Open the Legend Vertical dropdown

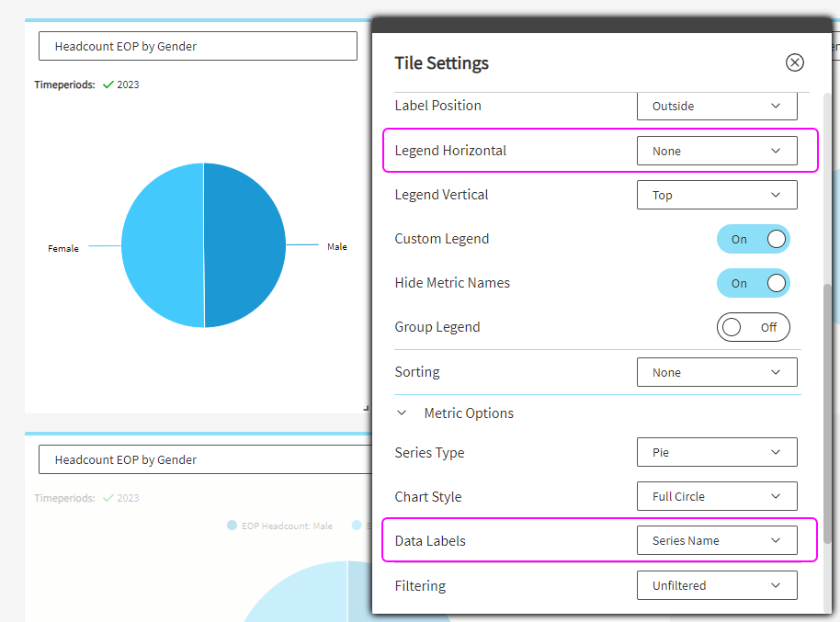coord(716,195)
